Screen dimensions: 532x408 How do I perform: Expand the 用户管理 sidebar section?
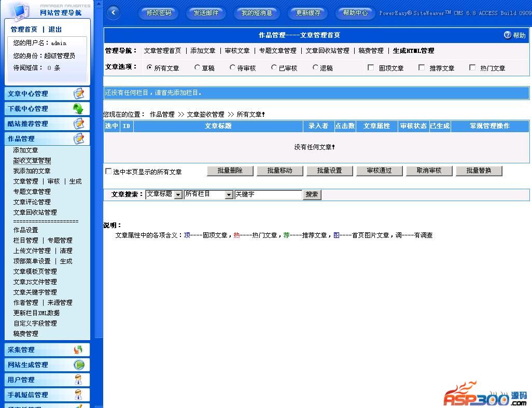coord(47,379)
